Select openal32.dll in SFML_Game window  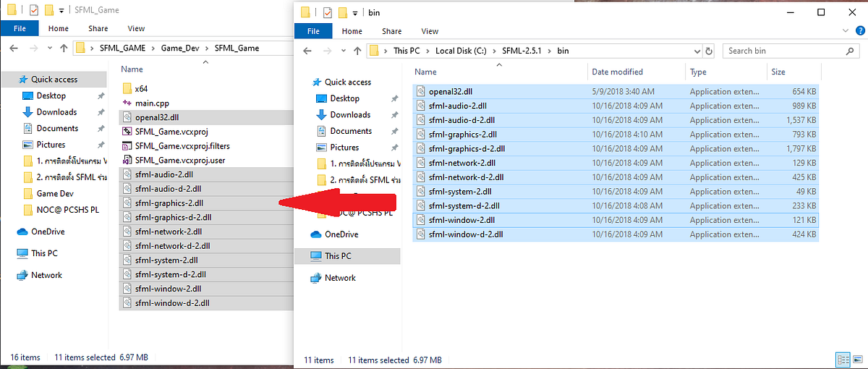pyautogui.click(x=206, y=117)
